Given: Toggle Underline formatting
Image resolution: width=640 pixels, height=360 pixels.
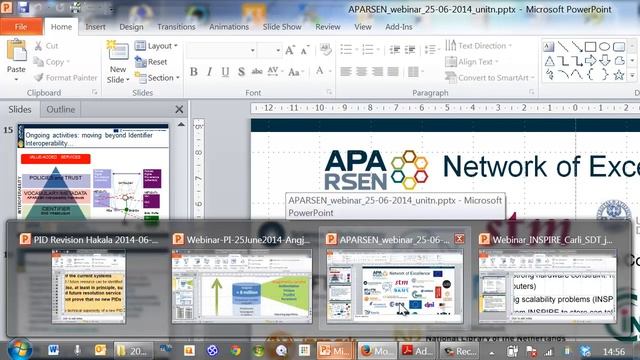Looking at the screenshot, I should pos(225,72).
